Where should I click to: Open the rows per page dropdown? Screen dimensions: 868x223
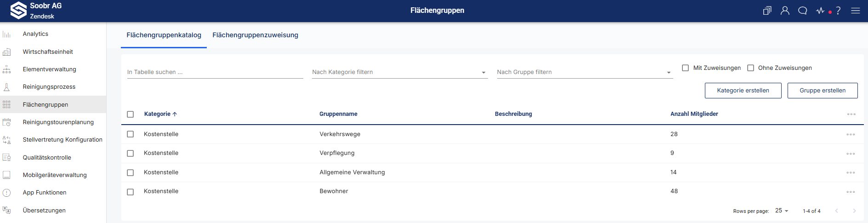782,211
